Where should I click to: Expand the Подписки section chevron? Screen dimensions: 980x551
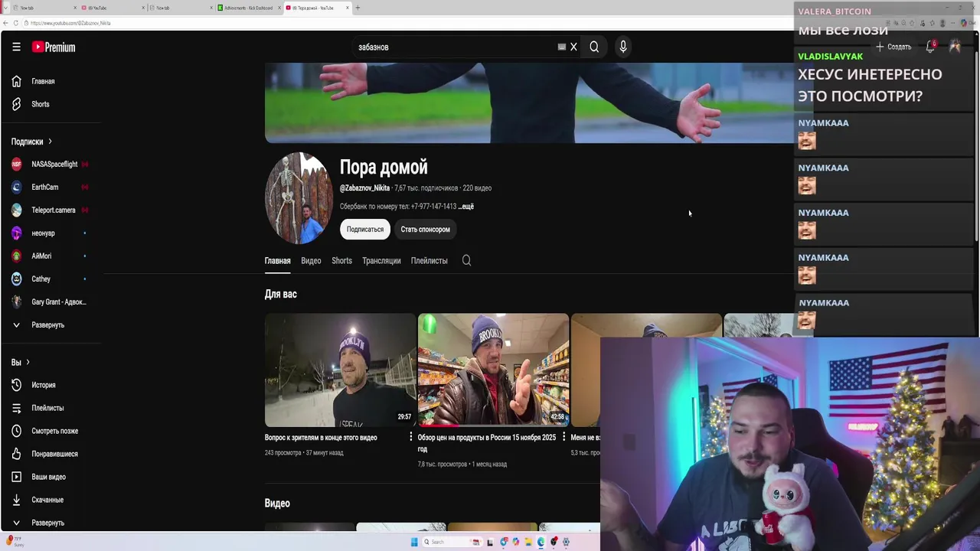[x=50, y=142]
